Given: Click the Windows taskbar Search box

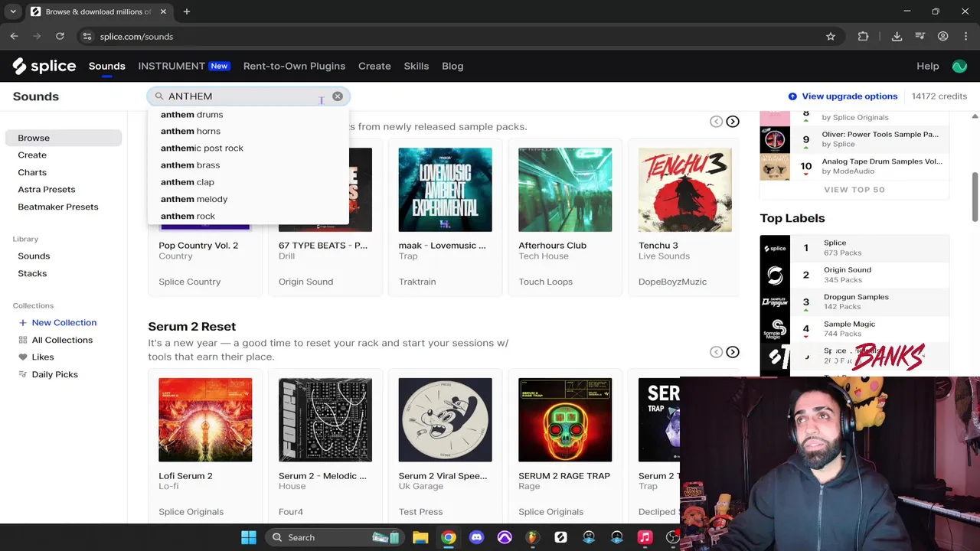Looking at the screenshot, I should pos(333,537).
